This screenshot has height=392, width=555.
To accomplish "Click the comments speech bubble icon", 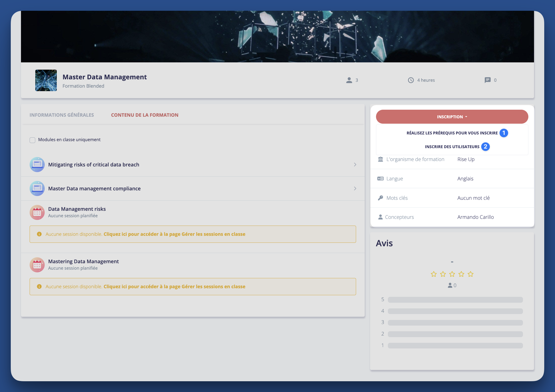I will pyautogui.click(x=487, y=80).
